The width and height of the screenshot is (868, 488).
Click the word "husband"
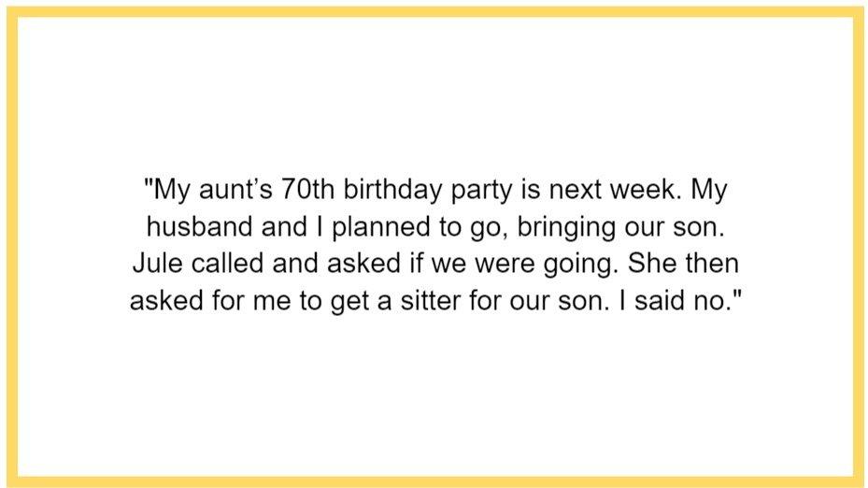(199, 226)
